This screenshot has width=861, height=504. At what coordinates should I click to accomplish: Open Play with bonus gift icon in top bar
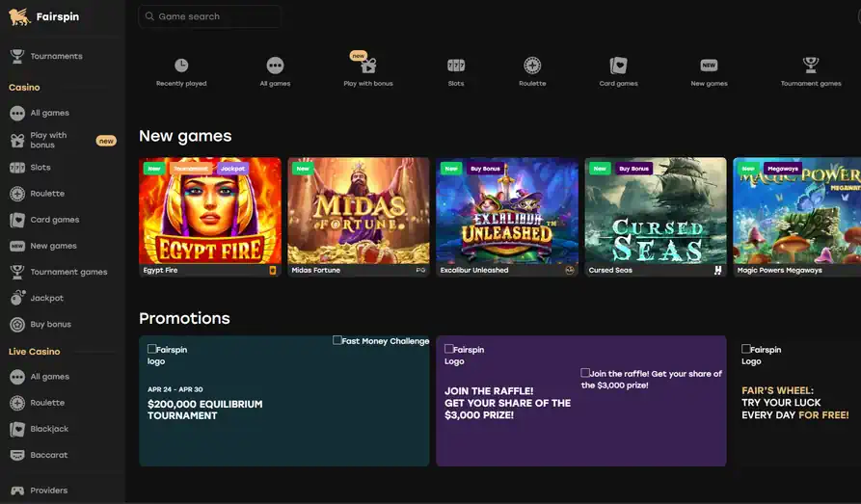point(367,66)
